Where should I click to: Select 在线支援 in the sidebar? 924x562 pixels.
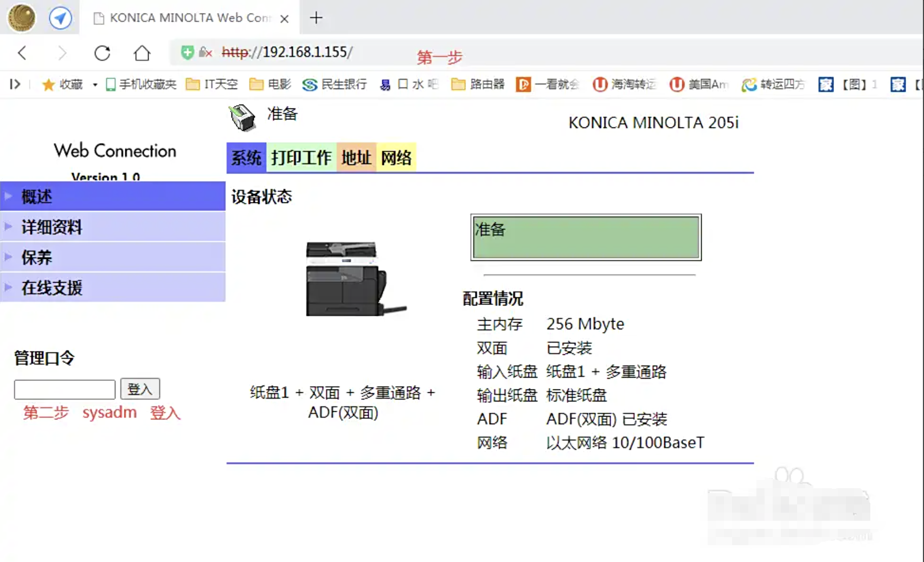tap(113, 288)
